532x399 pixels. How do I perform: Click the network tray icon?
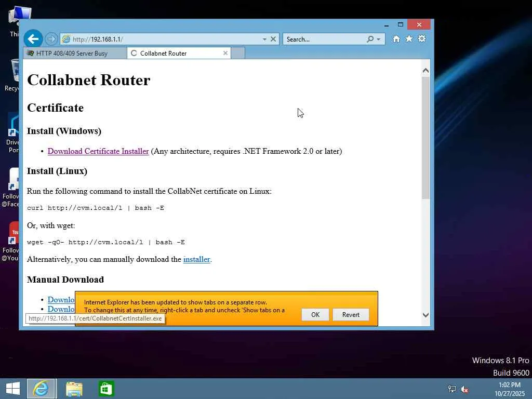pyautogui.click(x=452, y=389)
